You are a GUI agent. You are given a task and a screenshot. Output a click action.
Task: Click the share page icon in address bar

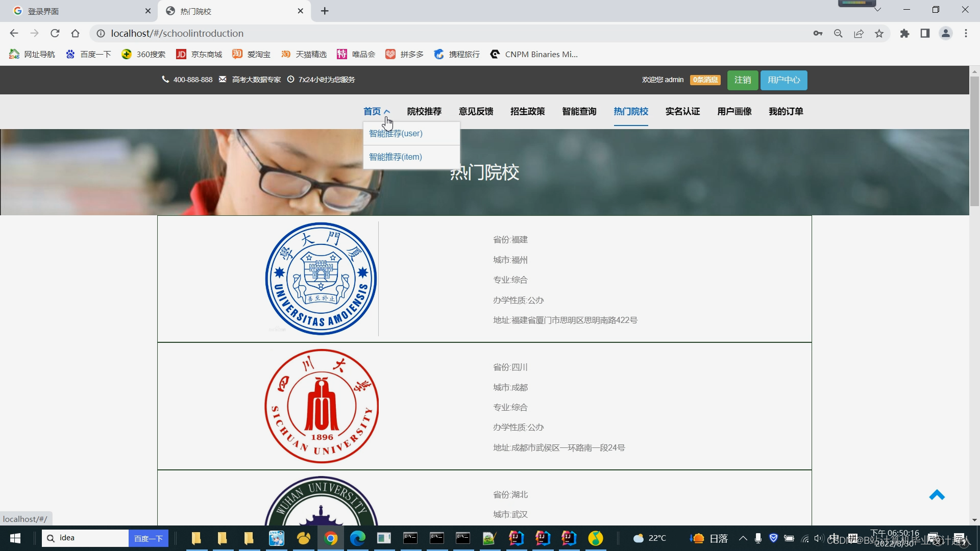point(859,33)
